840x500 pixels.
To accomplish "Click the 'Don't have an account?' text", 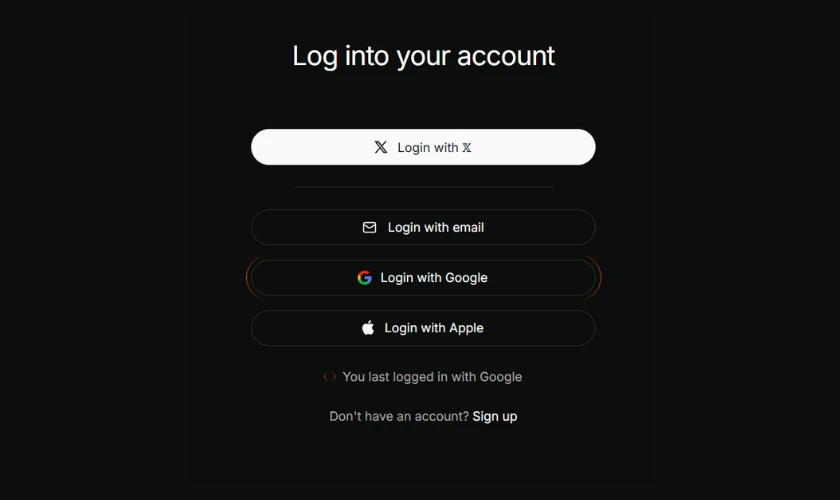I will [x=399, y=416].
